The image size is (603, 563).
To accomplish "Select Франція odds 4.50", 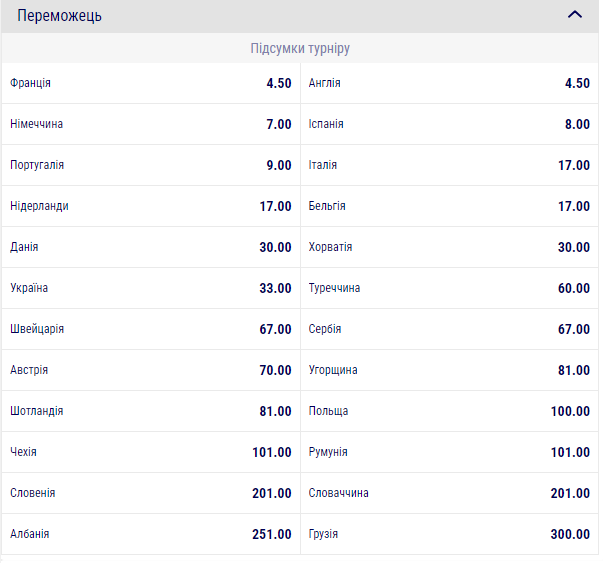I will [151, 83].
